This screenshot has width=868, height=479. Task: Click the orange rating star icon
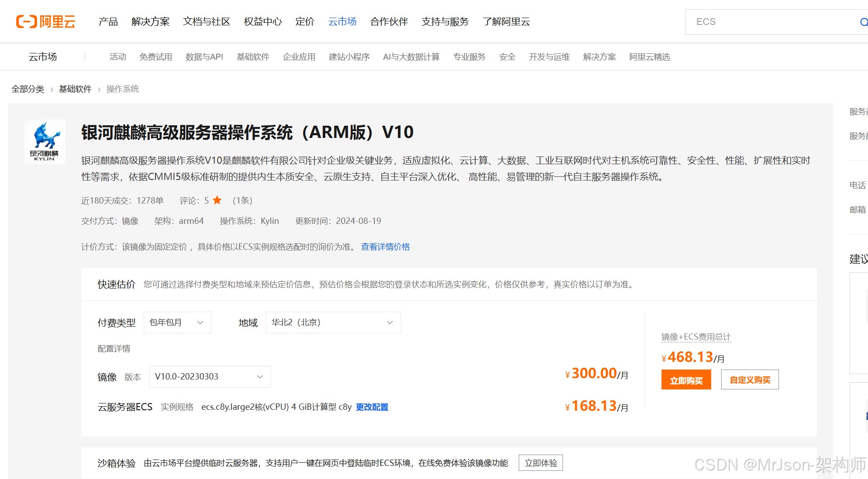click(x=217, y=200)
